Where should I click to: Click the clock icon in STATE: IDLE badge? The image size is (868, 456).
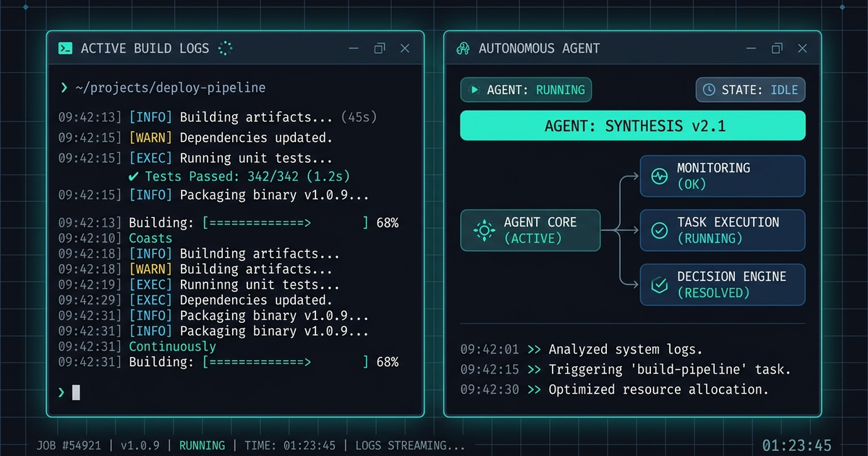709,90
